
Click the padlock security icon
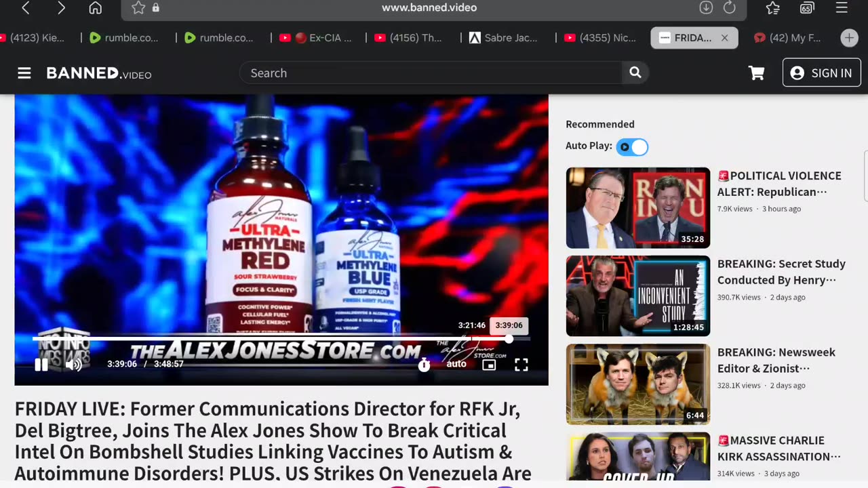(x=156, y=8)
